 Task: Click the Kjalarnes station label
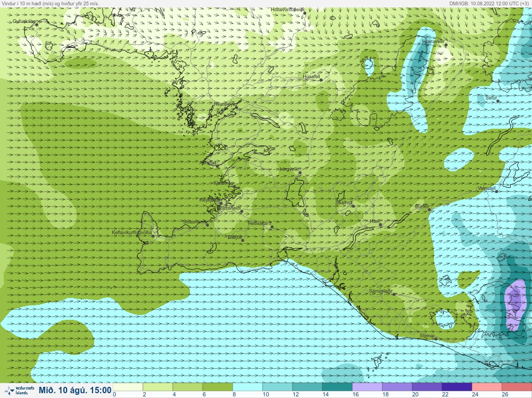[223, 183]
